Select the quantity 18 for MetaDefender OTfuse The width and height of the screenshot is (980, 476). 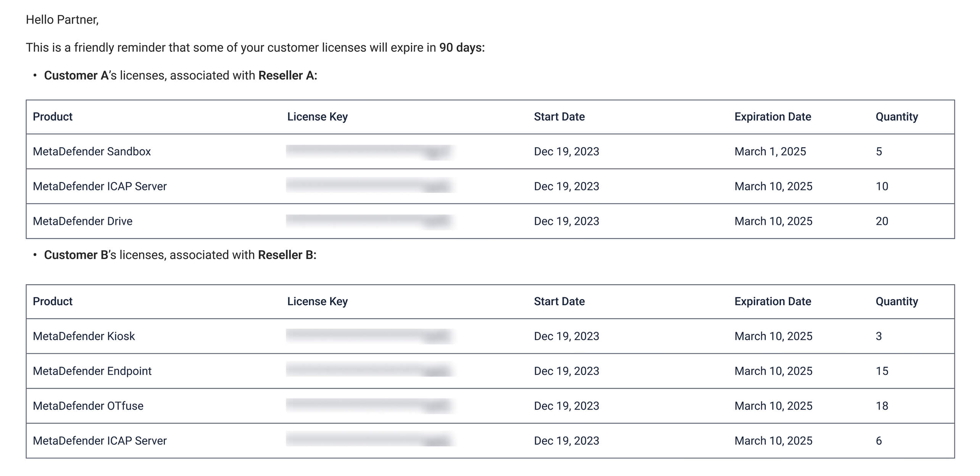882,406
